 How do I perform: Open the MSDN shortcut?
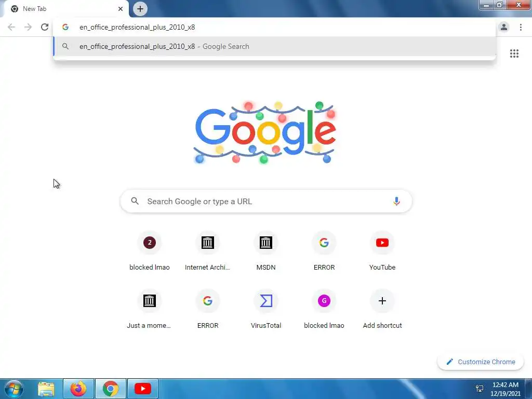point(266,251)
